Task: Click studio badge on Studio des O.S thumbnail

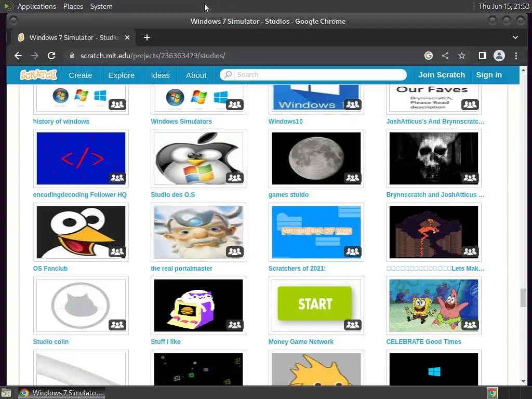Action: 235,178
